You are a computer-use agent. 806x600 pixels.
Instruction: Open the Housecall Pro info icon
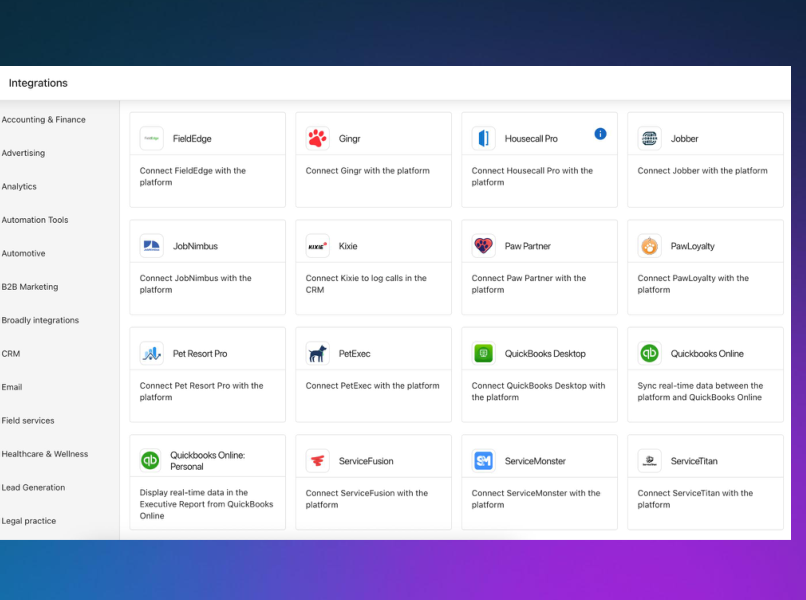600,134
